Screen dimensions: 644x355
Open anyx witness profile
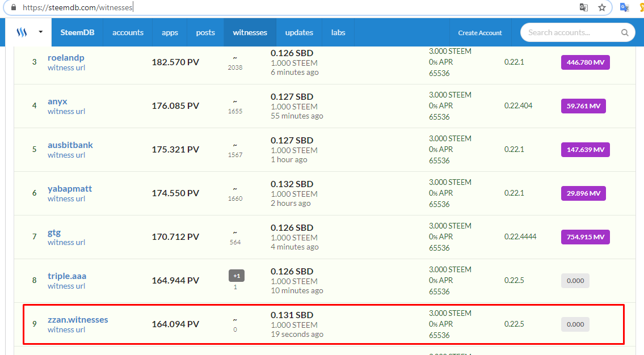point(57,102)
